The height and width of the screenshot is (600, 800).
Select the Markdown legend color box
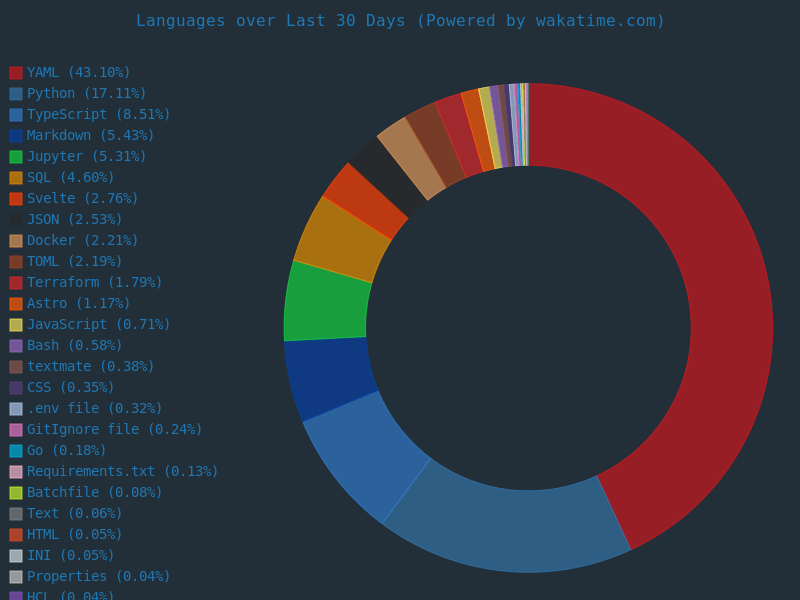(x=16, y=135)
